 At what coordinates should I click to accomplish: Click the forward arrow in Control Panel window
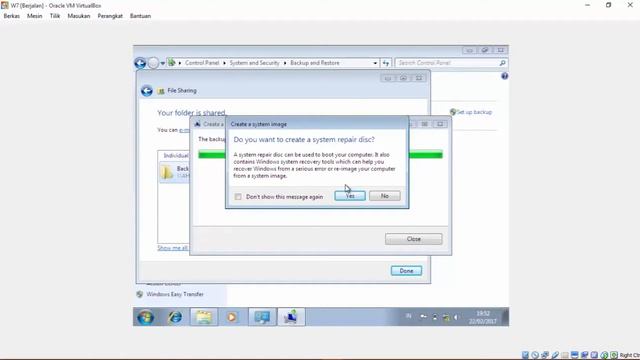click(x=153, y=63)
